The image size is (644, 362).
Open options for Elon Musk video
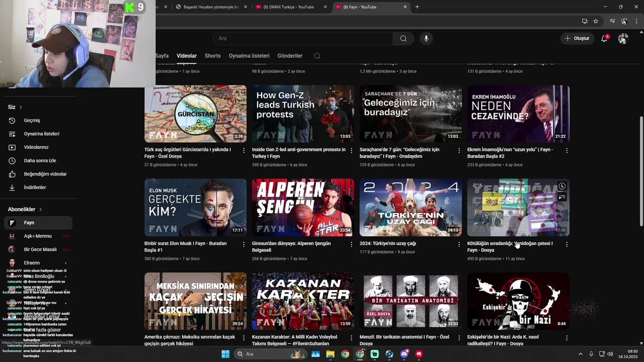244,244
